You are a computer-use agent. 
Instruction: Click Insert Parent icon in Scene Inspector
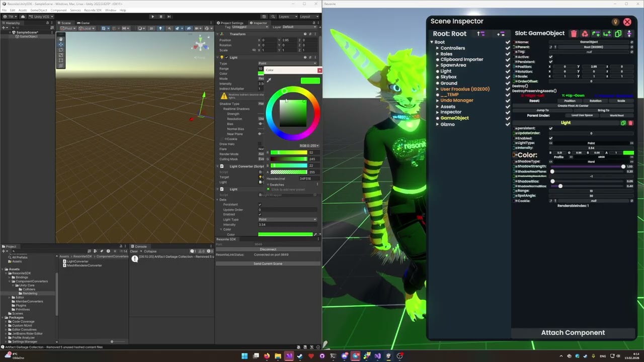596,34
